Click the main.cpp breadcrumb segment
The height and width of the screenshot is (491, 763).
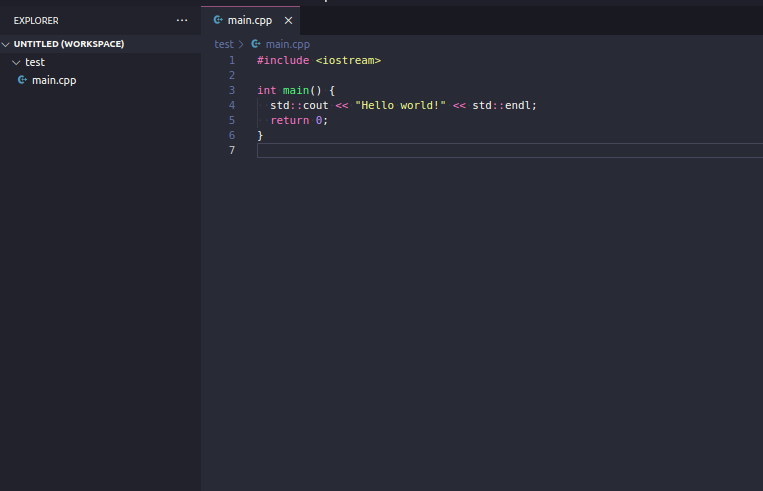click(288, 44)
